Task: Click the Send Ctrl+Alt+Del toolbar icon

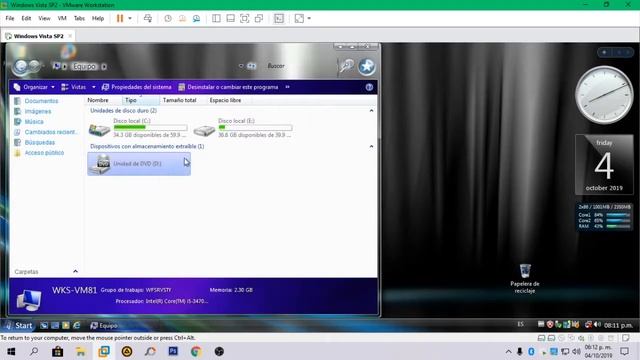Action: point(148,18)
